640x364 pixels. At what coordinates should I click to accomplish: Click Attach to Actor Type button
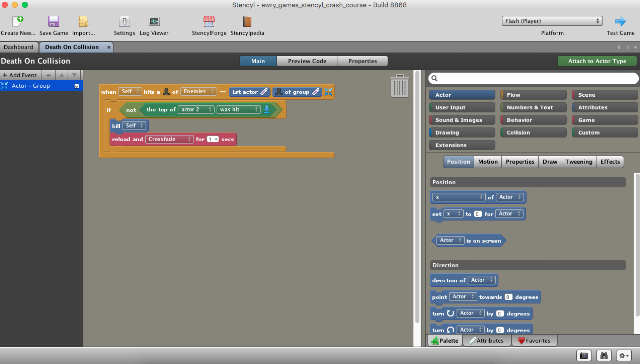(x=597, y=61)
